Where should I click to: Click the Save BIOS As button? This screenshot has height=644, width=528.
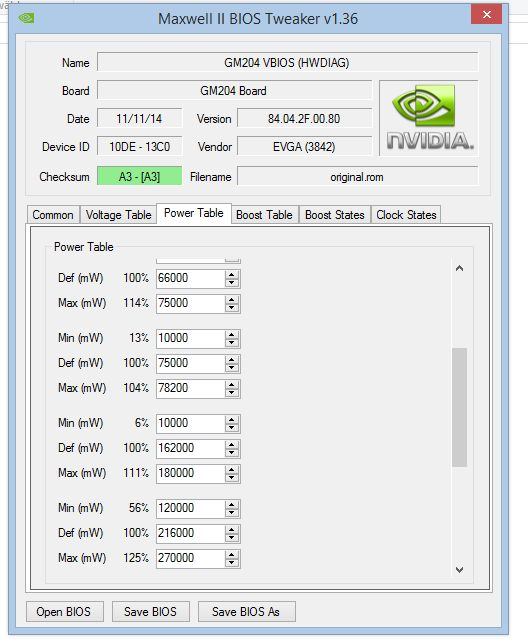tap(246, 612)
